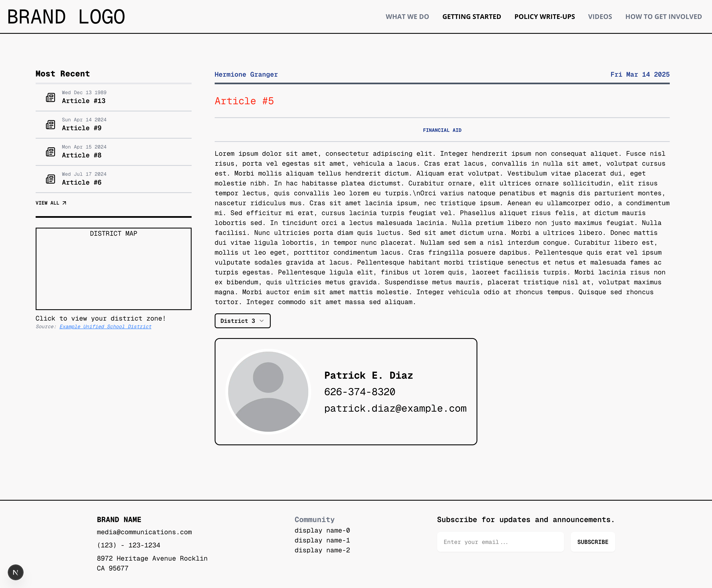Click the District Map box

pos(114,269)
